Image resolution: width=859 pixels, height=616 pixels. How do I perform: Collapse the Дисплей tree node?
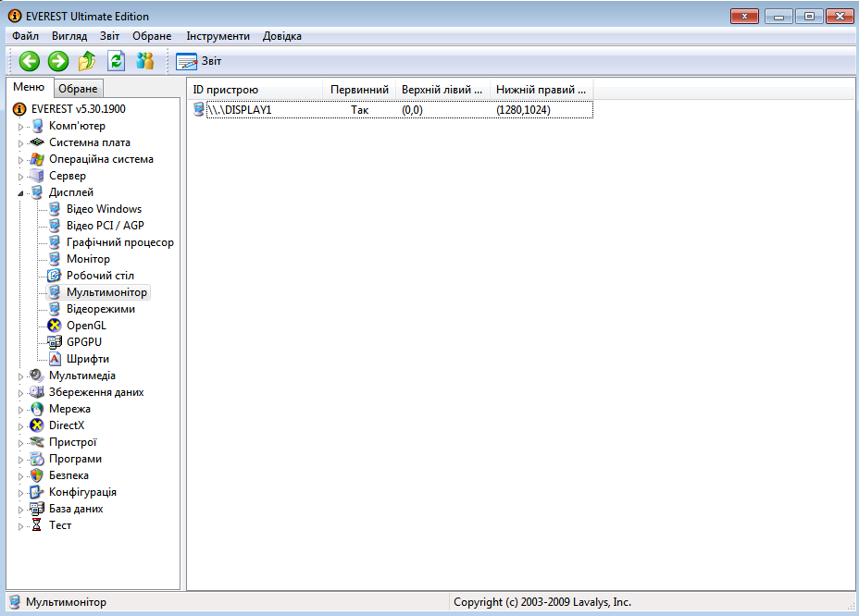20,193
